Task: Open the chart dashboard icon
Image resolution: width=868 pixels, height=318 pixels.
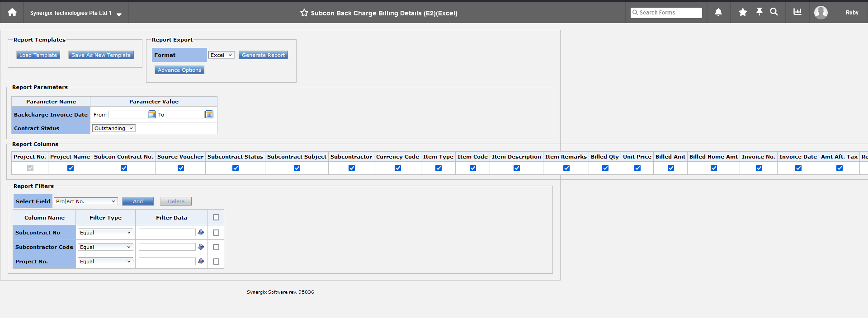Action: (797, 12)
